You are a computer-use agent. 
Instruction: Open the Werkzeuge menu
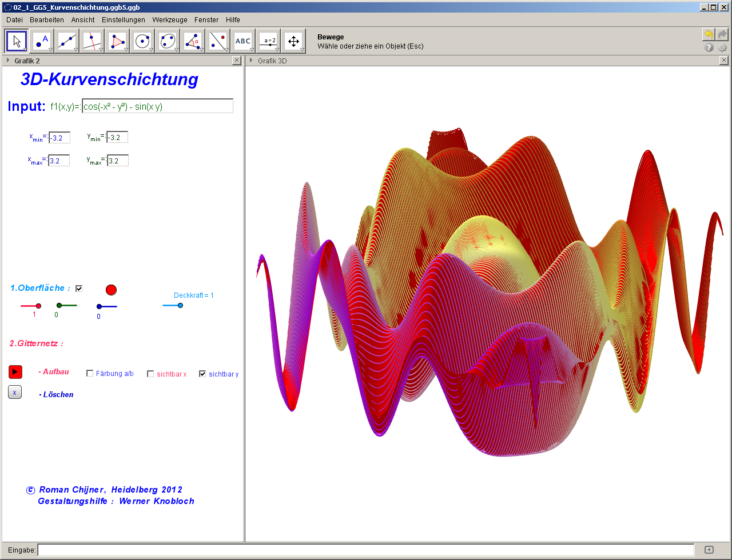click(x=169, y=19)
